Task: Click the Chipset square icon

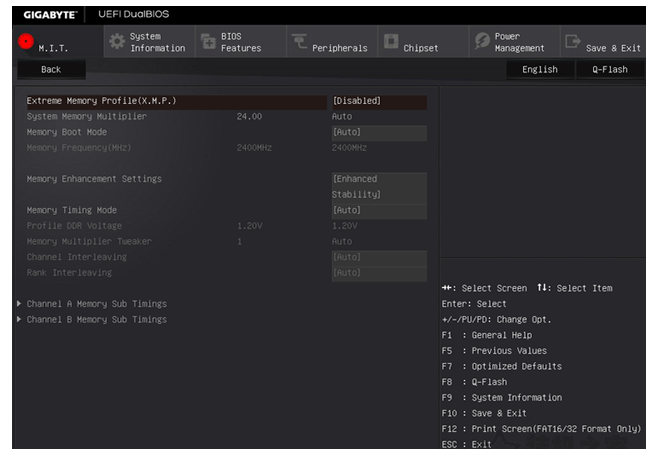Action: [390, 42]
